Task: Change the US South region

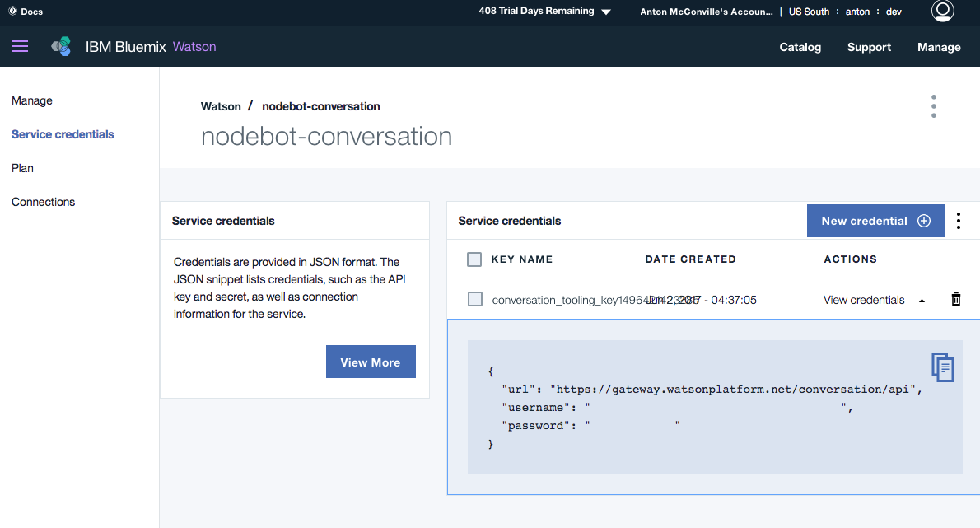Action: coord(809,12)
